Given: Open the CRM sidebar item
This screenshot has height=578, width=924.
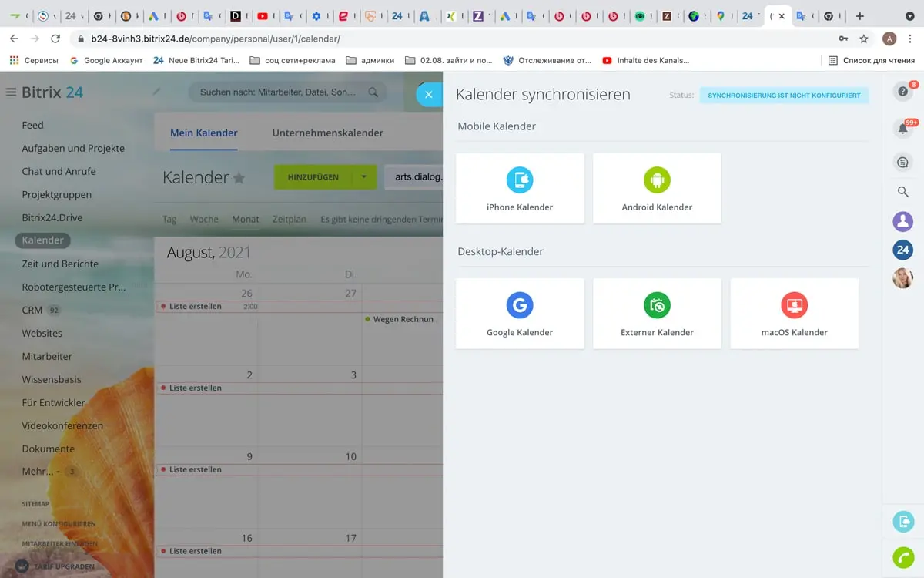Looking at the screenshot, I should [32, 310].
